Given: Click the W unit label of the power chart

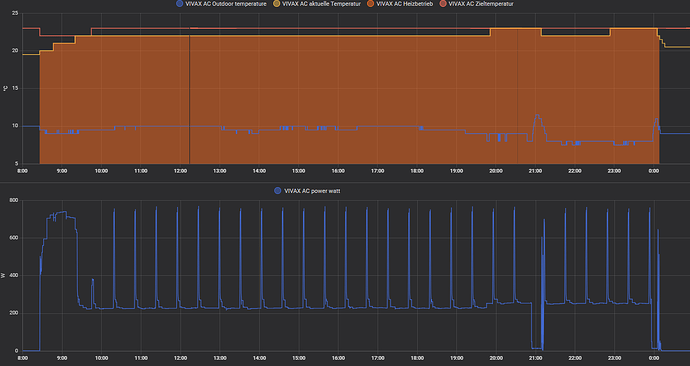Looking at the screenshot, I should tap(4, 275).
